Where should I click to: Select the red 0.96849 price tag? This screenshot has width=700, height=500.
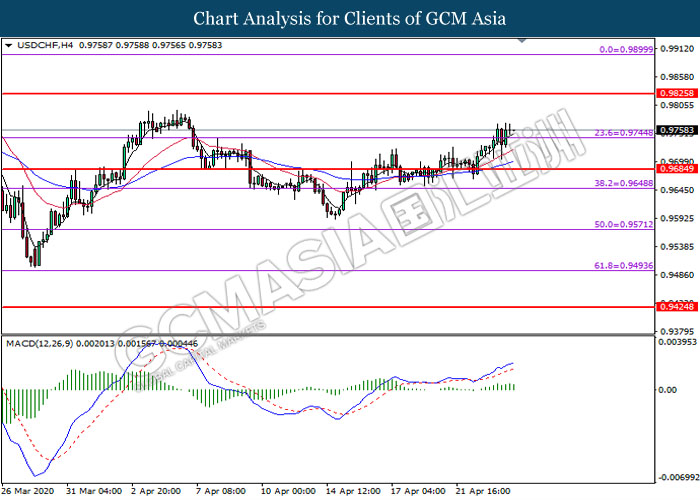677,169
